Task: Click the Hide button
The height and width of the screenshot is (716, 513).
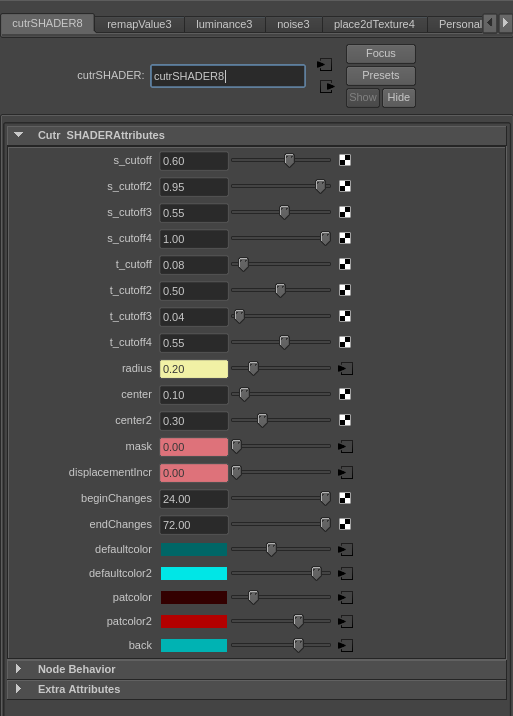Action: coord(399,97)
